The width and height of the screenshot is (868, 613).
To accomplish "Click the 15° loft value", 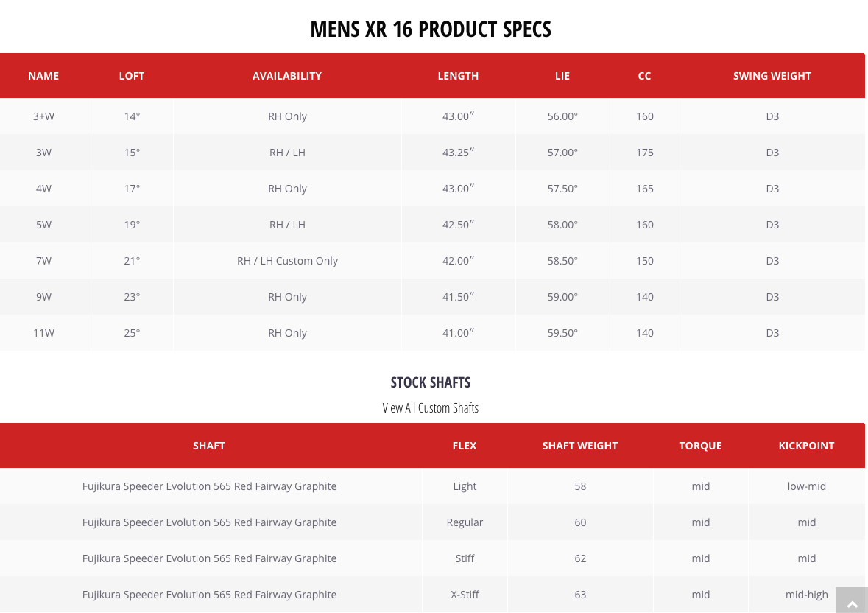I will (132, 153).
